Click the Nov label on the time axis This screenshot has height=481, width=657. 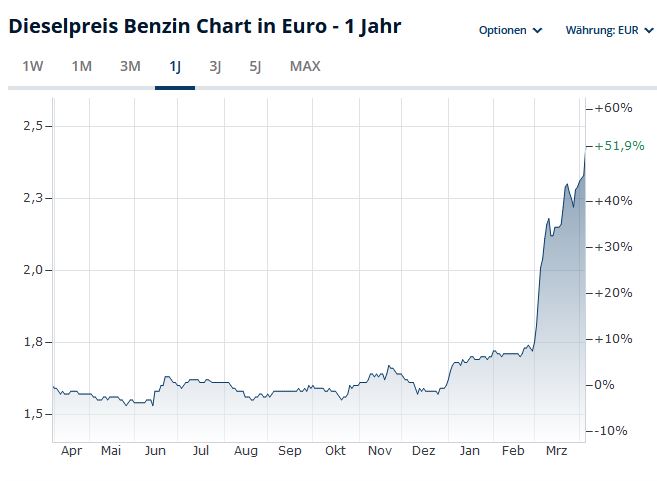click(380, 451)
